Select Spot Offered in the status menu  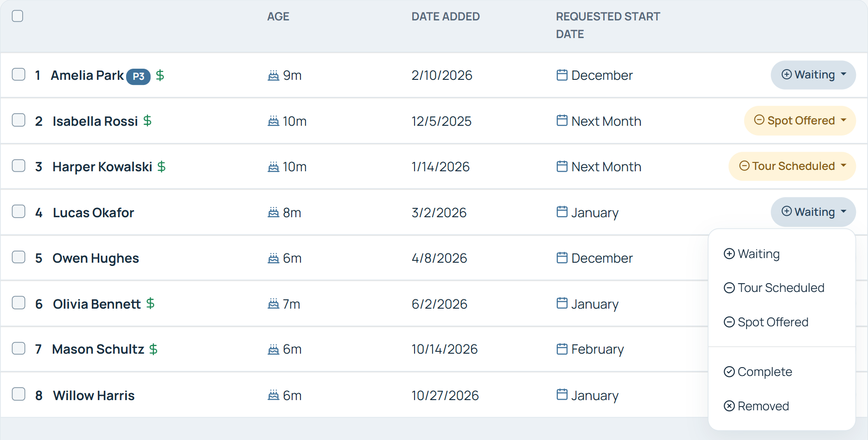point(782,322)
